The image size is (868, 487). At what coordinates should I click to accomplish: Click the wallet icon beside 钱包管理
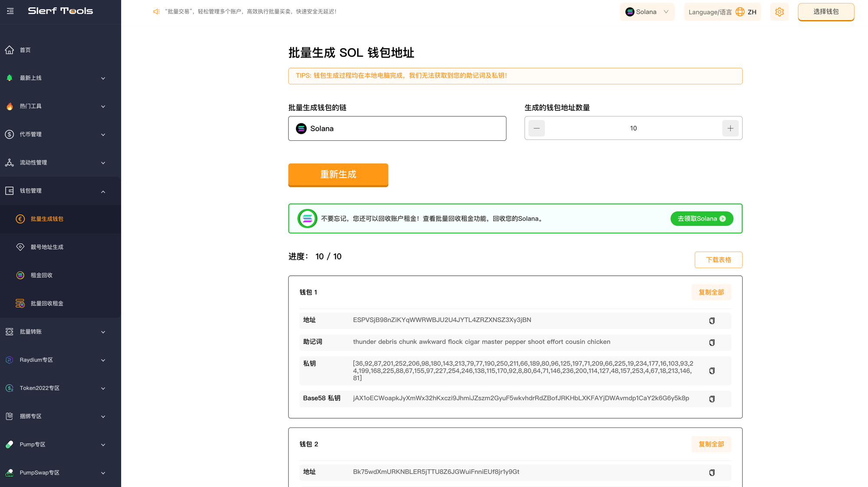(x=10, y=191)
